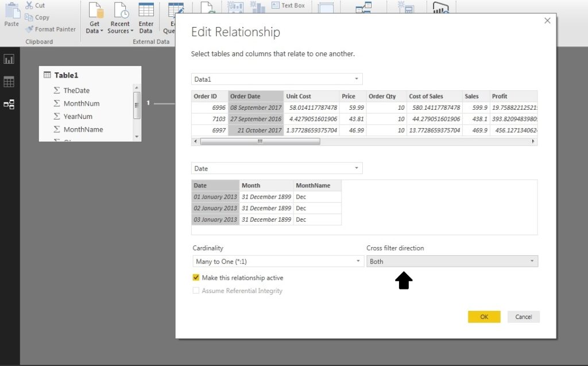This screenshot has height=366, width=588.
Task: Click the OK button to confirm relationship
Action: tap(484, 317)
